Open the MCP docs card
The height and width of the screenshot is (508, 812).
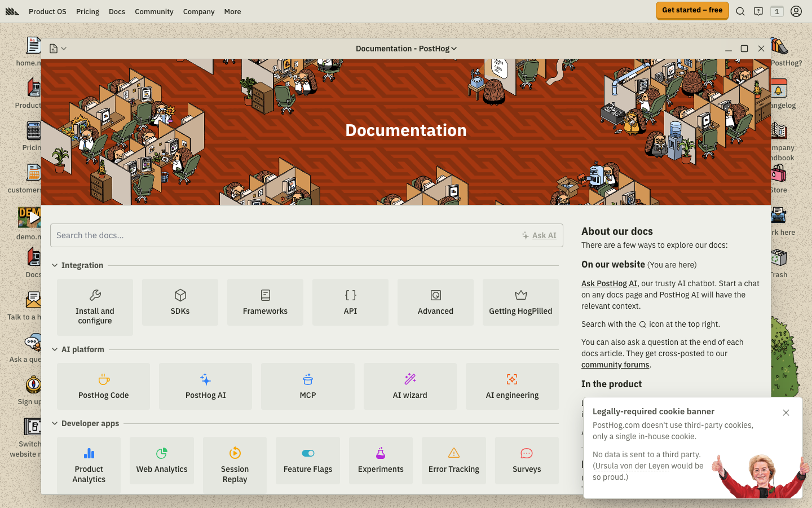[x=308, y=386]
